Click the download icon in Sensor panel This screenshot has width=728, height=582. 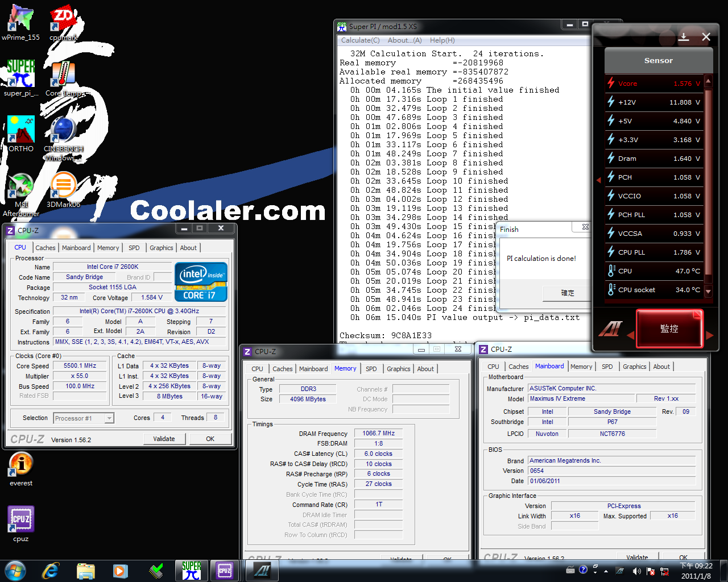pos(684,37)
